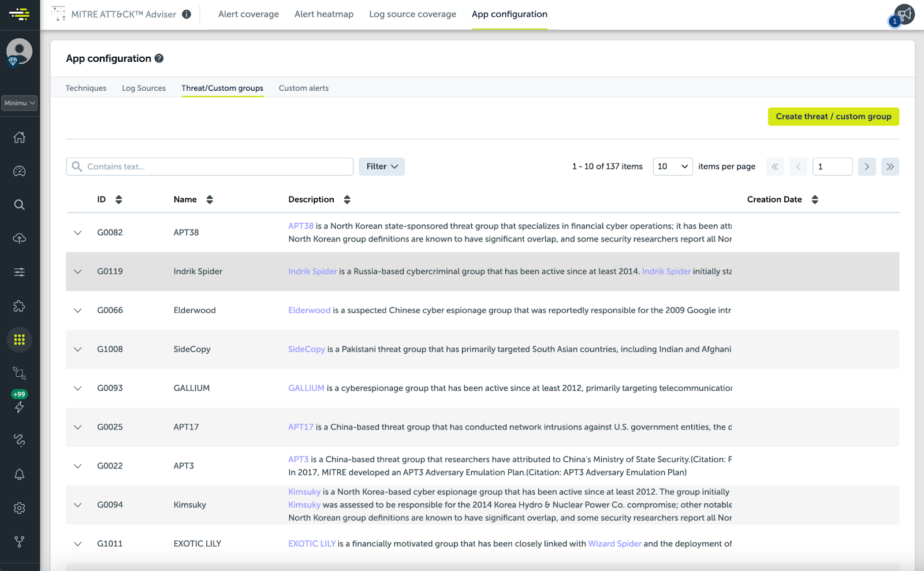The image size is (924, 571).
Task: Open the announcements megaphone icon
Action: click(904, 14)
